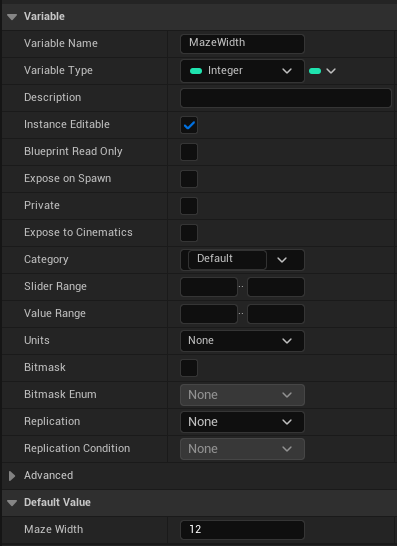Screen dimensions: 397x546
Task: Click the Maze Width default value field
Action: (242, 530)
